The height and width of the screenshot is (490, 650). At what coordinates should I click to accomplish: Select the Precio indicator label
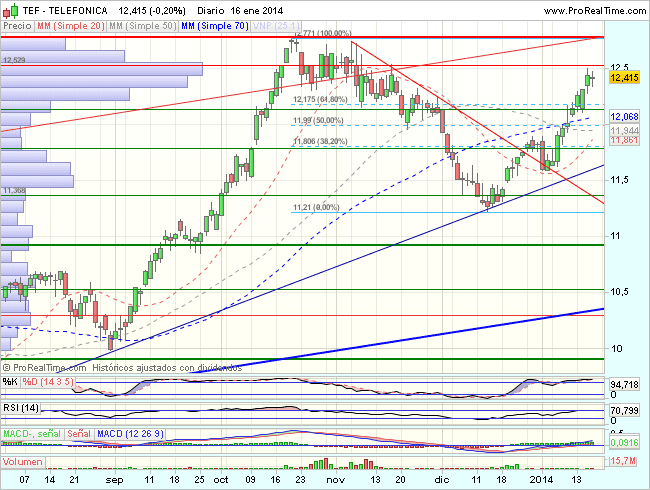click(17, 26)
